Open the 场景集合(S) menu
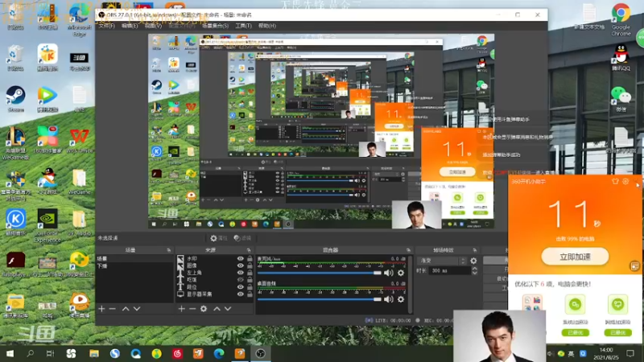 coord(215,26)
